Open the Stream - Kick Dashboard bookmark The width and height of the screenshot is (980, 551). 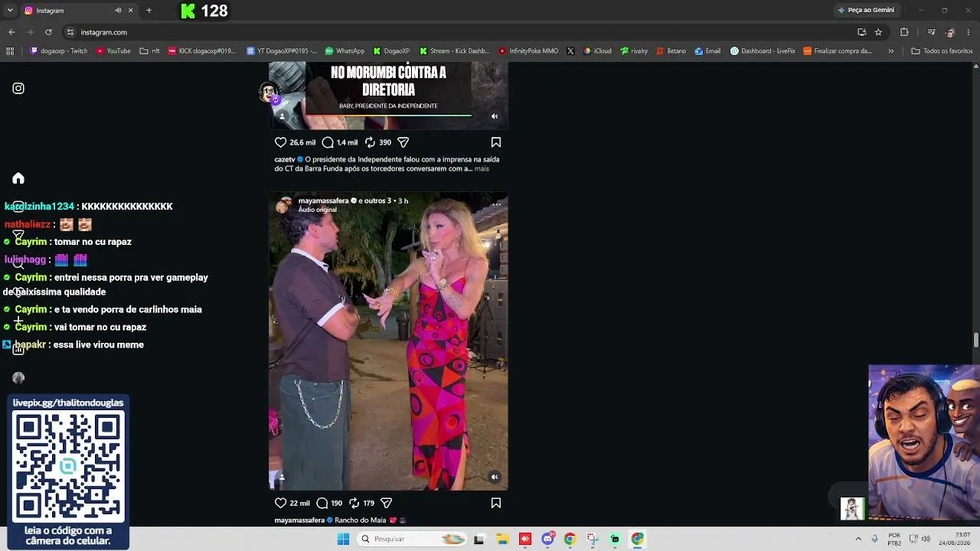pyautogui.click(x=454, y=51)
